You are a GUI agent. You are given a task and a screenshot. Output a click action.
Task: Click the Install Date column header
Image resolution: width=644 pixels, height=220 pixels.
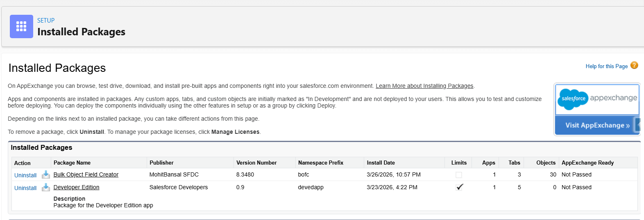[381, 163]
